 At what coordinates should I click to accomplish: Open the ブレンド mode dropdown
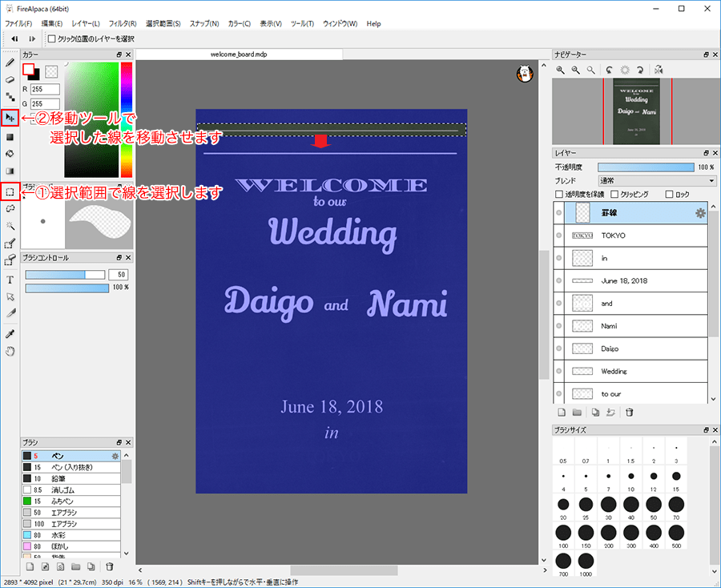pyautogui.click(x=657, y=181)
